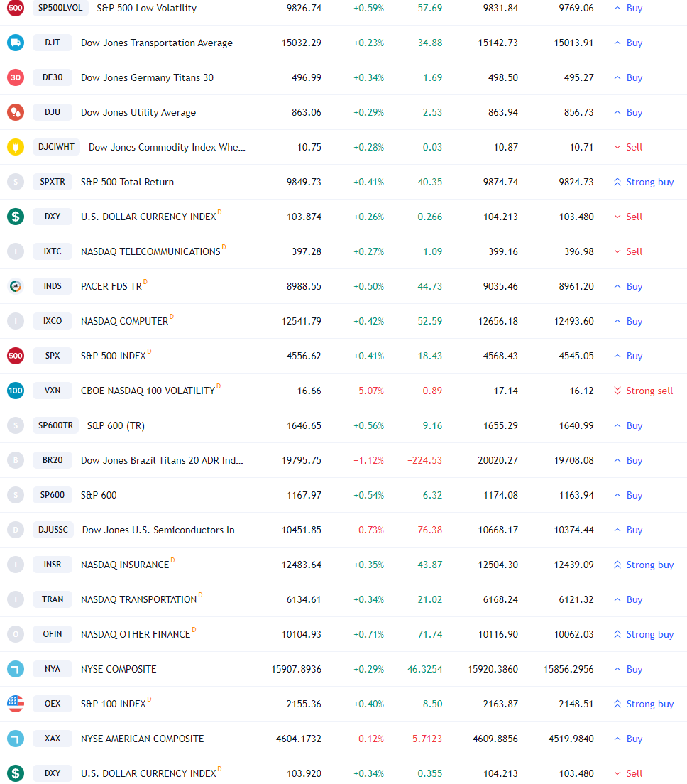Click Buy rating for BR20
The image size is (687, 784).
tap(628, 460)
